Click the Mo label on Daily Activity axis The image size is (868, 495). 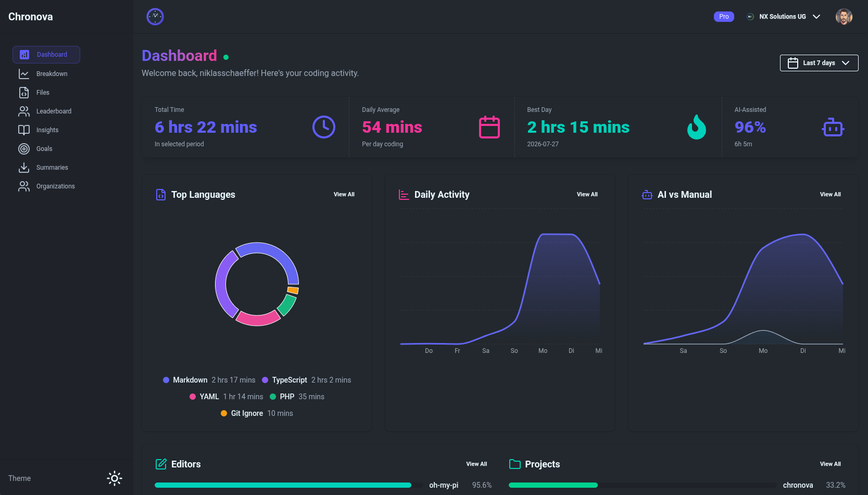pos(543,351)
